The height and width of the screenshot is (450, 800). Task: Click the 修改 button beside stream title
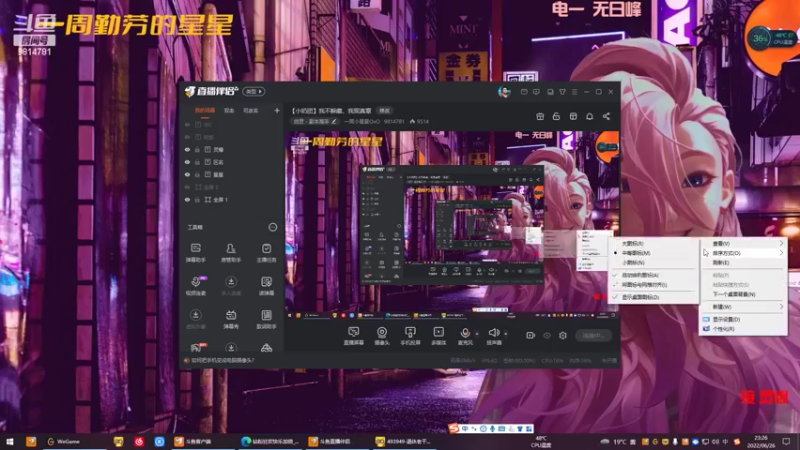pyautogui.click(x=385, y=110)
